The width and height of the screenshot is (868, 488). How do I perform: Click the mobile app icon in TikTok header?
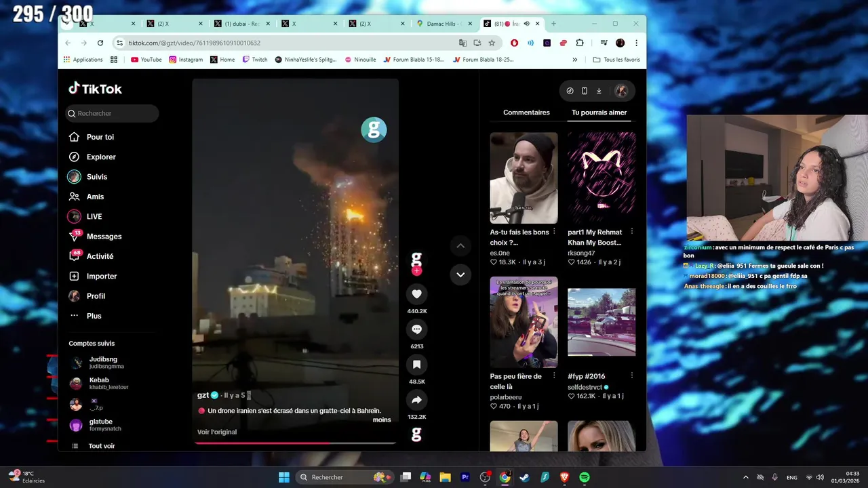tap(584, 91)
